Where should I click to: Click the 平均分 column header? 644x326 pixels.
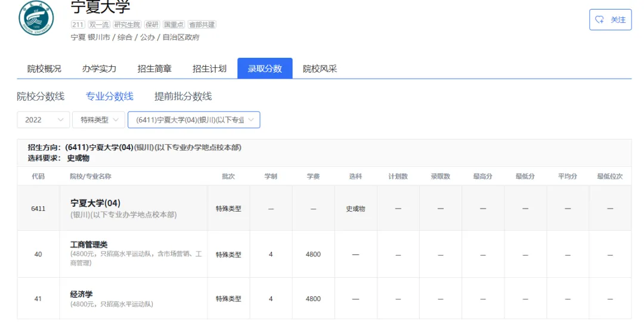coord(567,176)
